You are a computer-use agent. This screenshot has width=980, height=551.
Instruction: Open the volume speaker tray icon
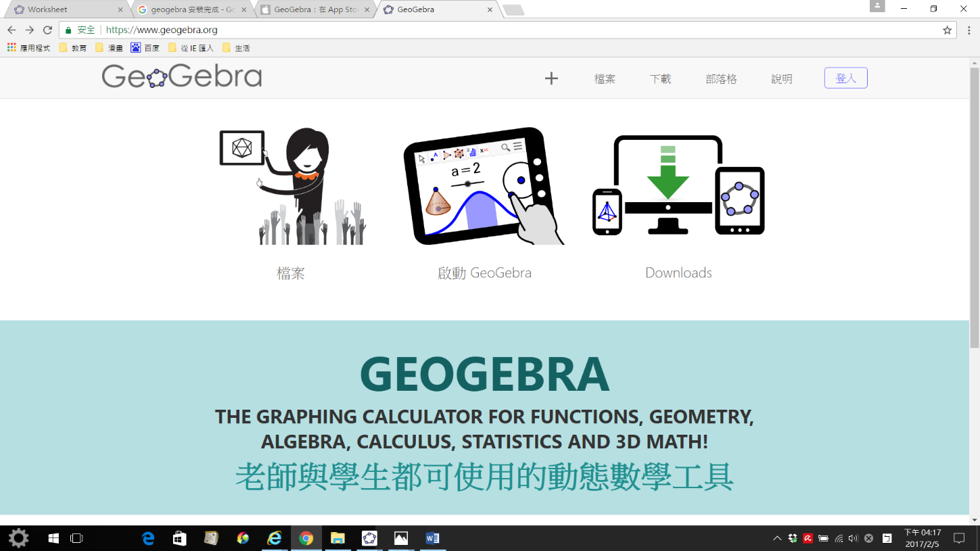pos(854,538)
